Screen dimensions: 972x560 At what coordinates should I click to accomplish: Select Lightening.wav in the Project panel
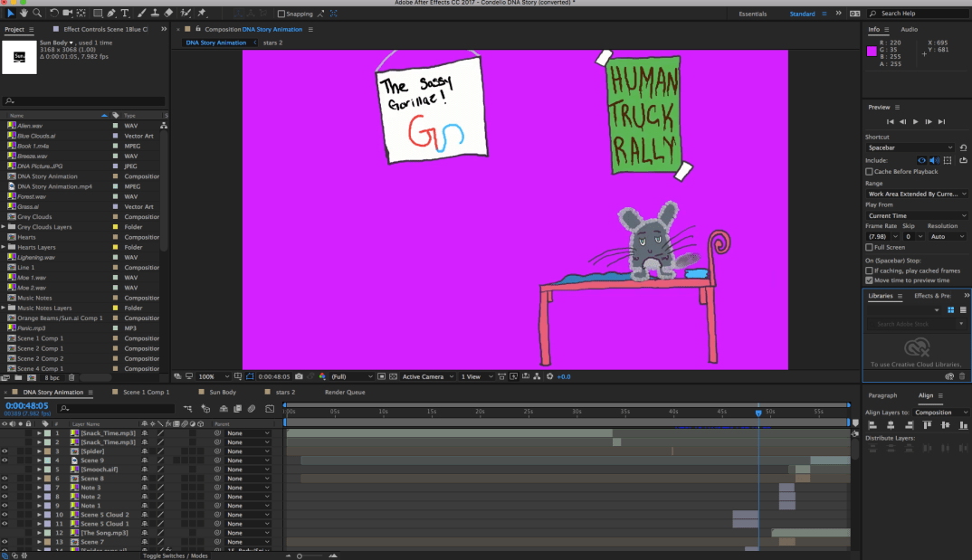(x=36, y=257)
